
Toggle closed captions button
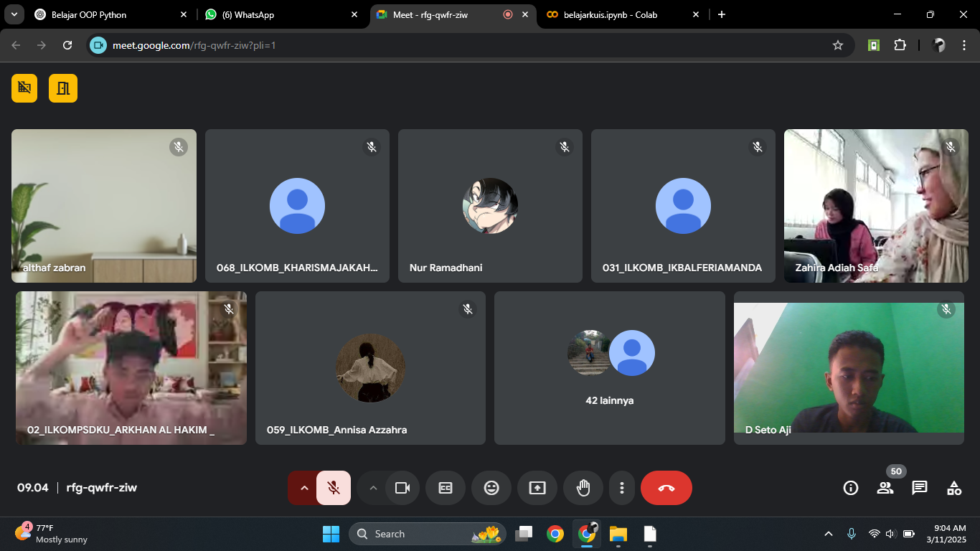pos(446,488)
